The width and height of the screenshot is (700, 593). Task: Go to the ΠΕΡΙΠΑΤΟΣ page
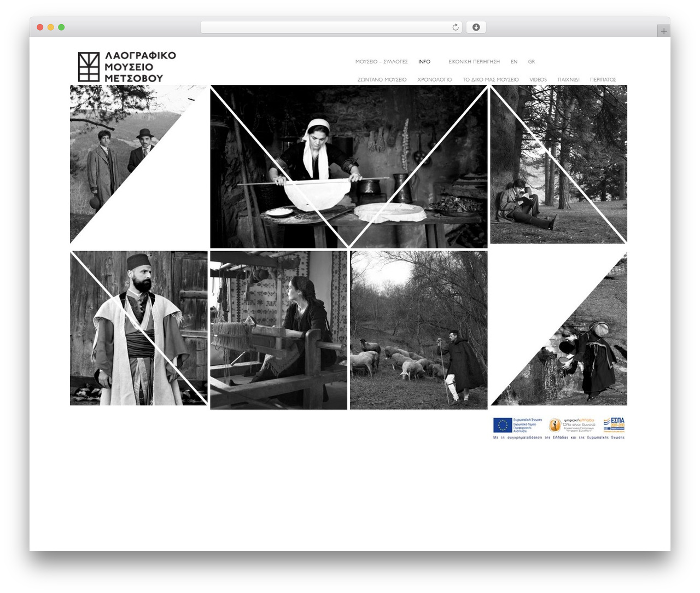point(603,80)
